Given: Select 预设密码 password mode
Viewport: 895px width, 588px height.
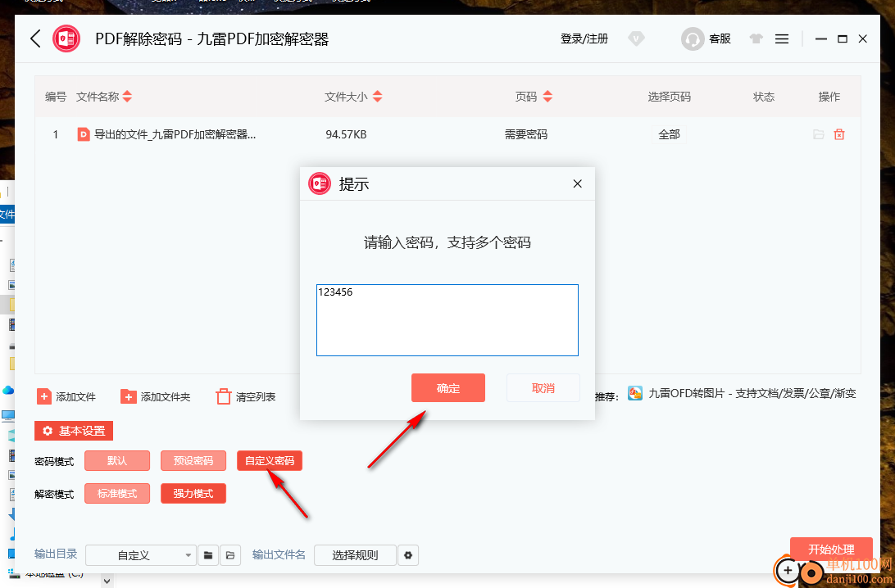Looking at the screenshot, I should 193,461.
